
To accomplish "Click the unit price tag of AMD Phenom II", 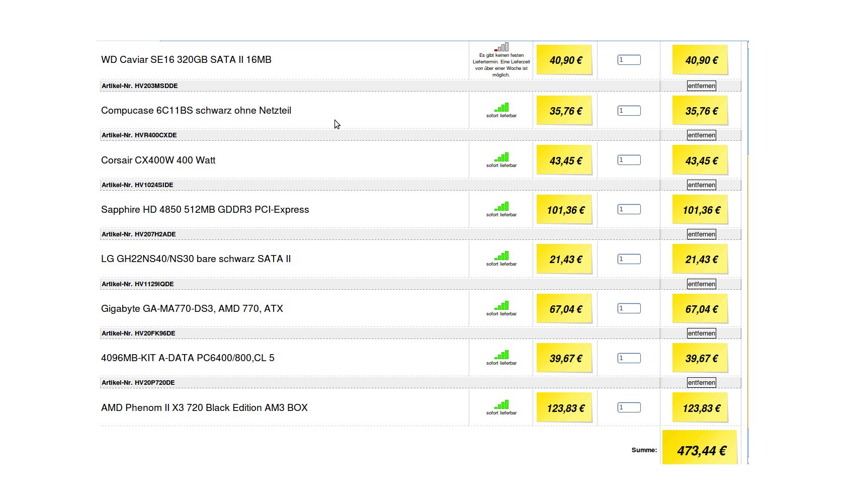I will 565,408.
